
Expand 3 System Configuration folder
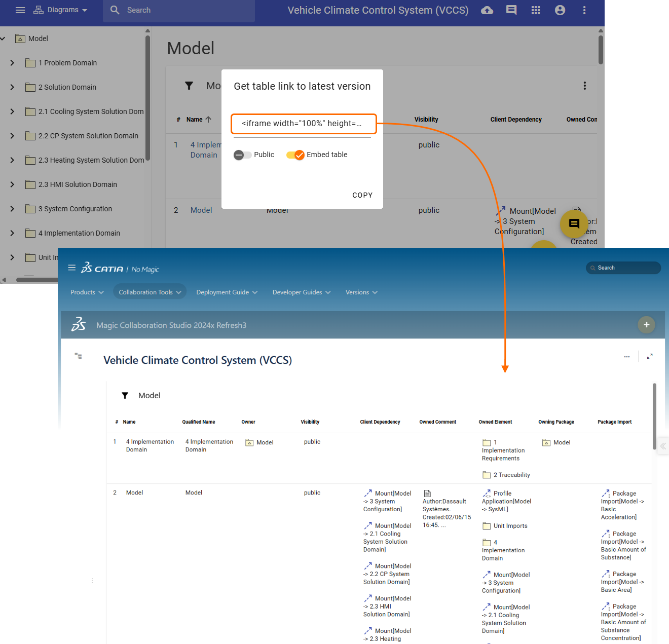tap(12, 209)
